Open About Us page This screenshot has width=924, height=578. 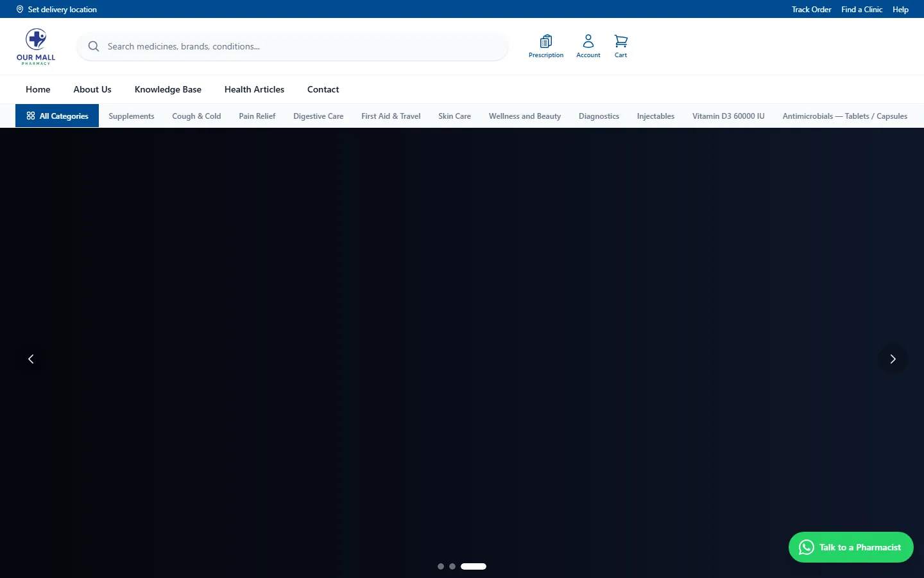[x=92, y=89]
